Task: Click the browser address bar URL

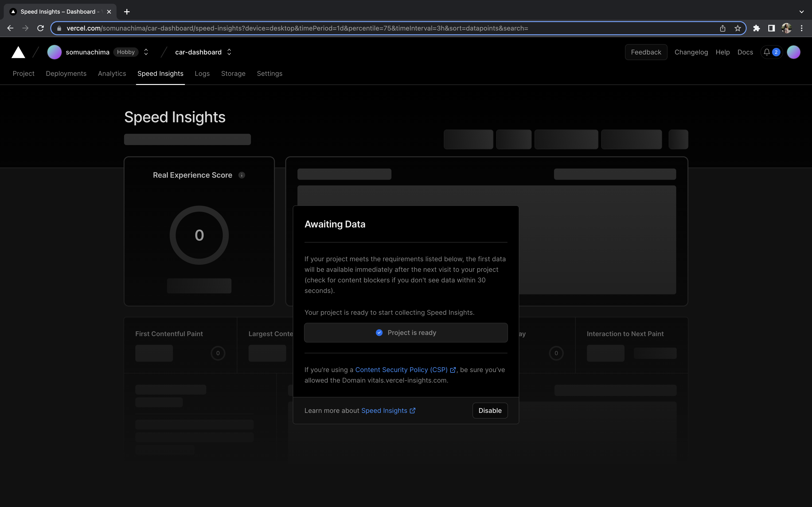Action: click(x=297, y=28)
